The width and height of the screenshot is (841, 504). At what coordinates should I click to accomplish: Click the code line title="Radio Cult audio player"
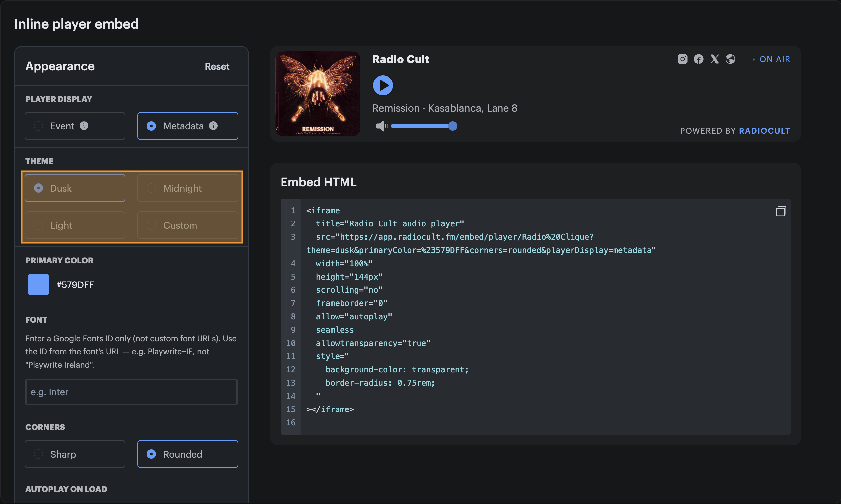pyautogui.click(x=390, y=223)
